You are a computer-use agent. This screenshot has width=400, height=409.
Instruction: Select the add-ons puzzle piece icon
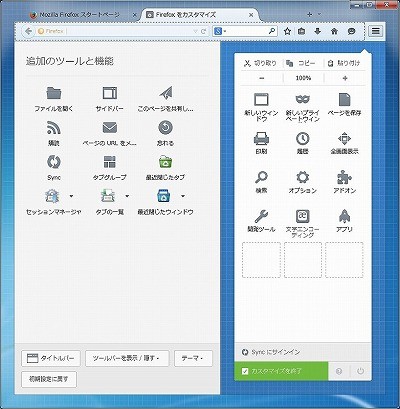pyautogui.click(x=344, y=177)
